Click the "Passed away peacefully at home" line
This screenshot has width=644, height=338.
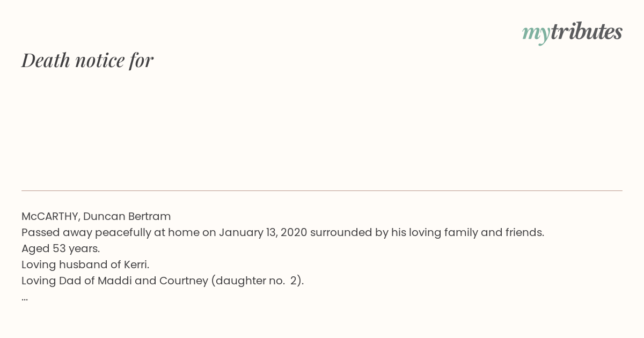point(283,233)
